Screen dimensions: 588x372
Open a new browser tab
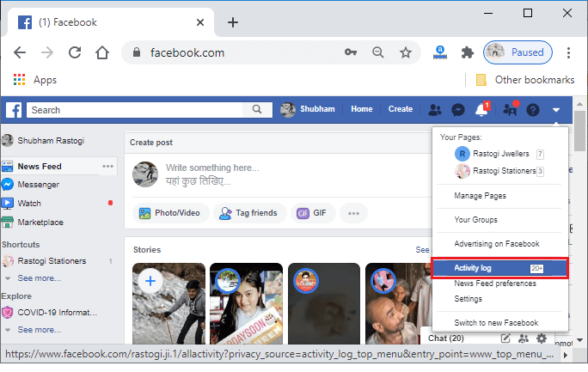[x=233, y=22]
